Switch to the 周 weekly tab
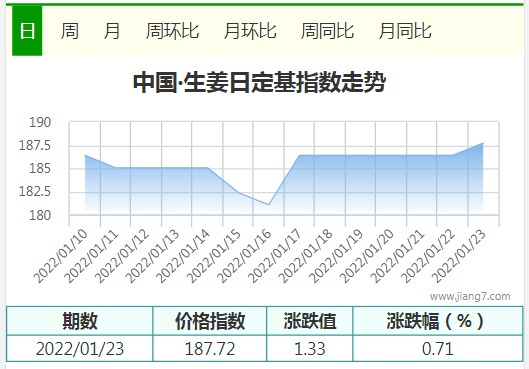 point(70,31)
